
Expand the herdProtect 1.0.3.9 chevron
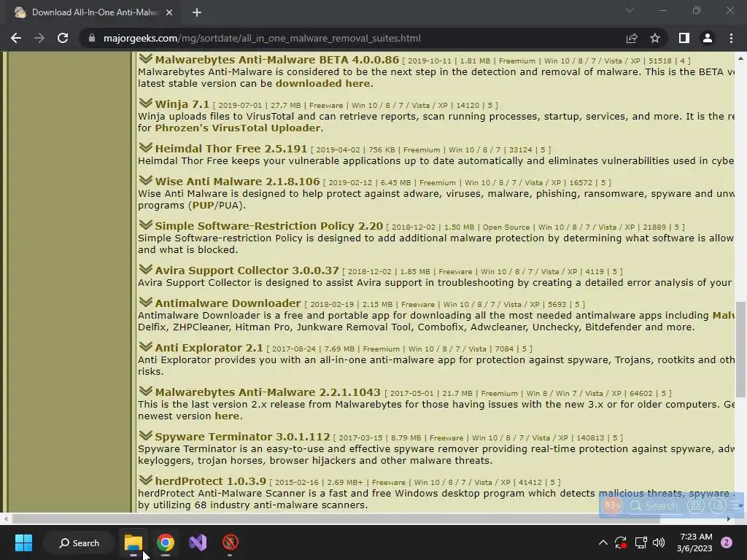click(x=146, y=481)
